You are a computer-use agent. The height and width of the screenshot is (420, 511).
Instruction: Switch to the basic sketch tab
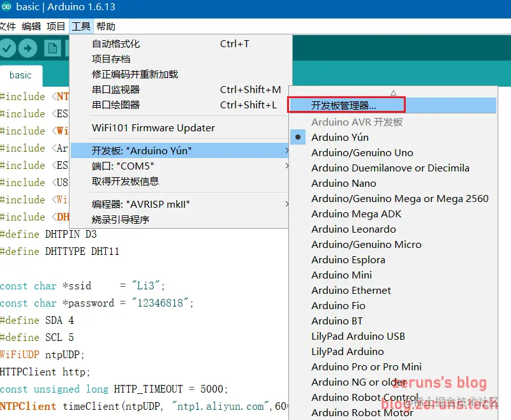pyautogui.click(x=20, y=75)
